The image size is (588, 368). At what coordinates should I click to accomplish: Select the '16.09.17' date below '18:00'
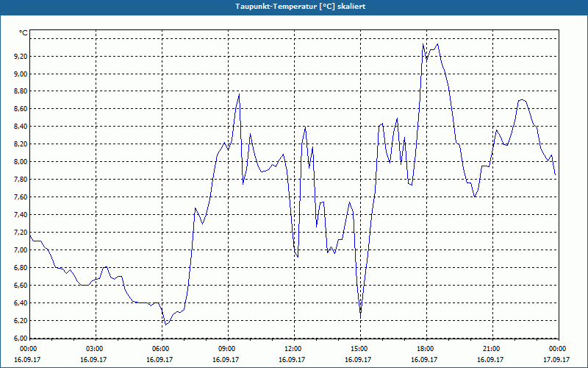(x=425, y=359)
